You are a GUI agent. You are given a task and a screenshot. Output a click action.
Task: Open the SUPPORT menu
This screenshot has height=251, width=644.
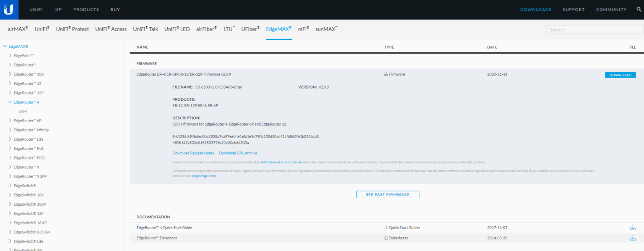(x=574, y=9)
